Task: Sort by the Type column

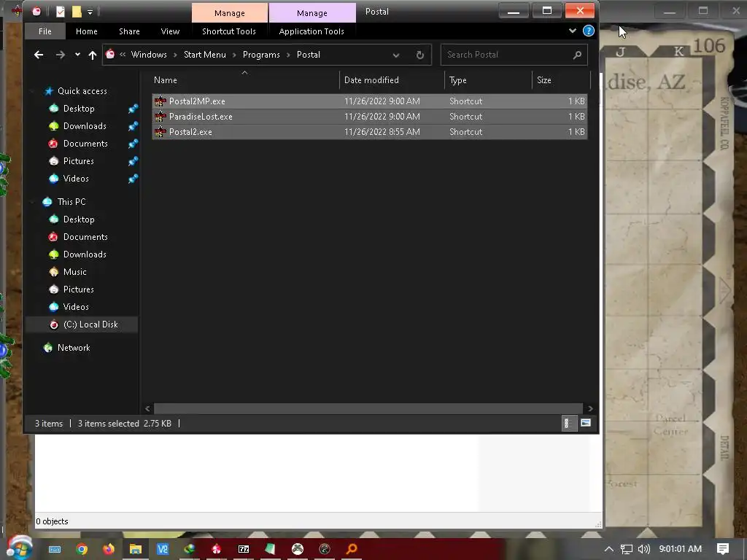Action: pos(488,80)
